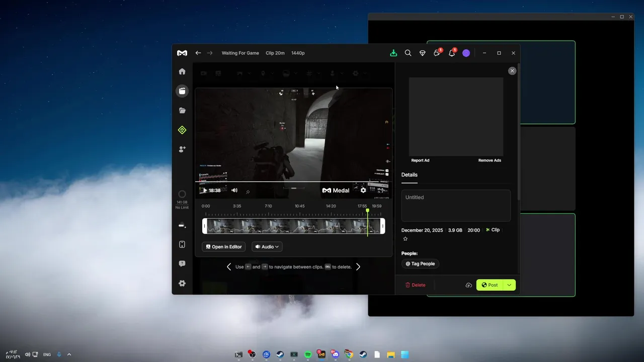Click the Clip 20m label
This screenshot has height=362, width=644.
click(275, 53)
